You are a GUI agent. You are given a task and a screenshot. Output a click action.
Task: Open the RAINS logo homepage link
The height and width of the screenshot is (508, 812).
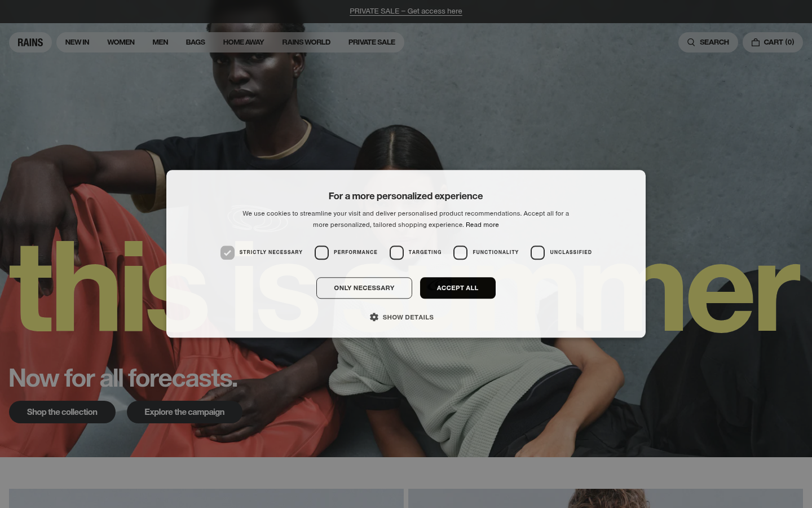point(30,42)
